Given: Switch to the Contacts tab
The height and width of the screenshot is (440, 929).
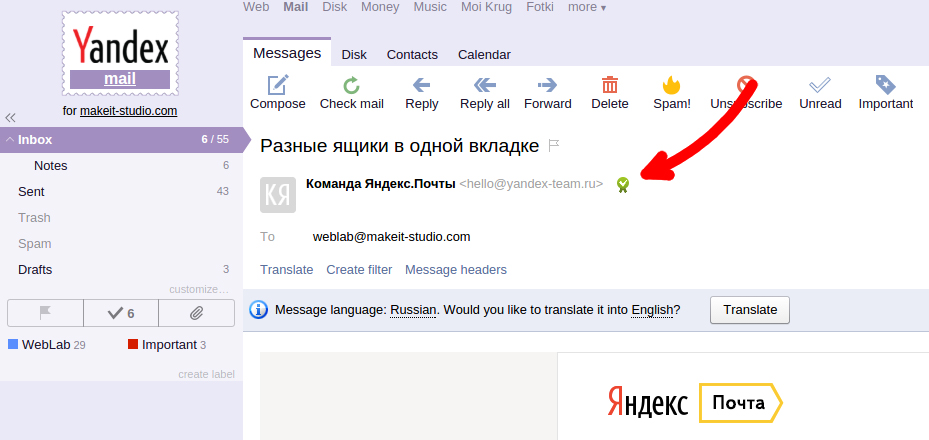Looking at the screenshot, I should (x=412, y=55).
